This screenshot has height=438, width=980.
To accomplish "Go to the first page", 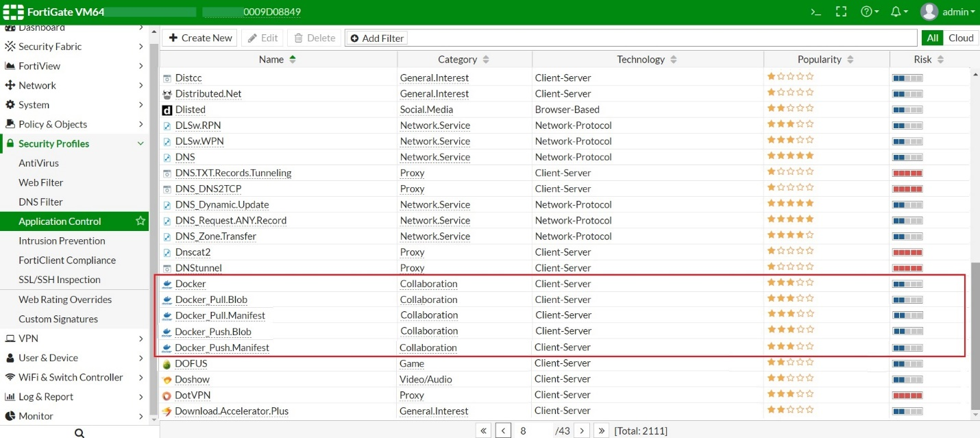I will pyautogui.click(x=484, y=430).
